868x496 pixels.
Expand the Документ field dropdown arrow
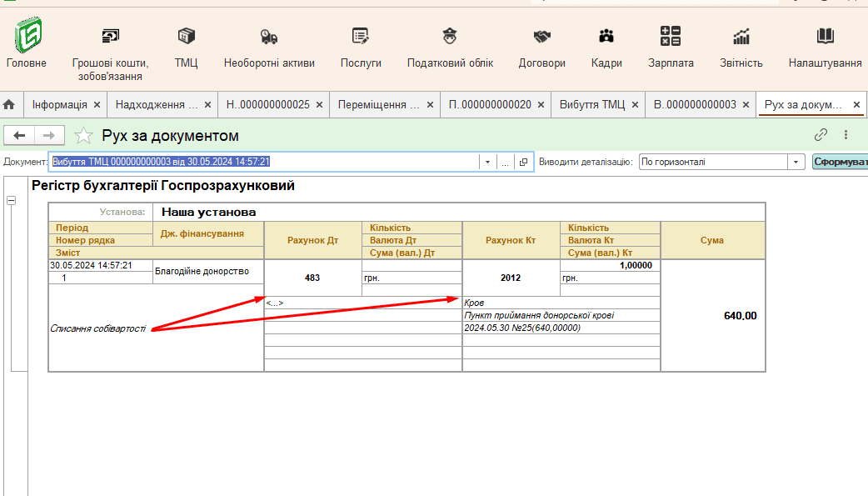pyautogui.click(x=487, y=163)
